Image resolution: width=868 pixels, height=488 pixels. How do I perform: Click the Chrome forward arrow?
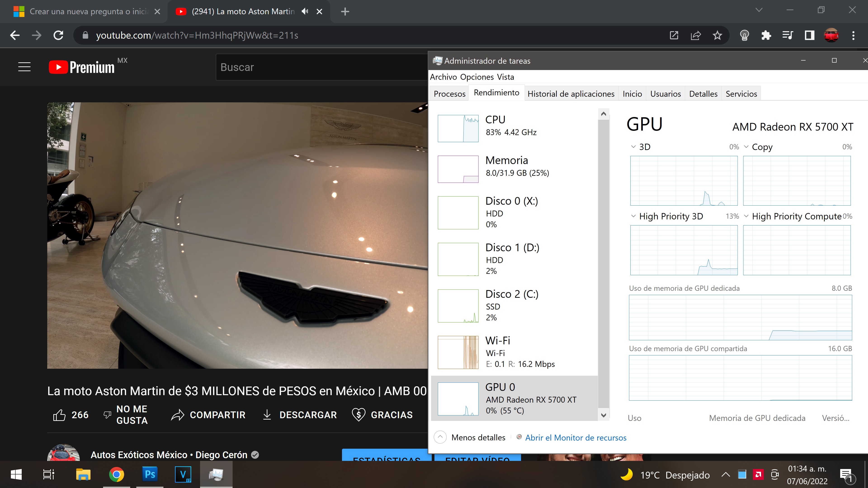click(36, 35)
